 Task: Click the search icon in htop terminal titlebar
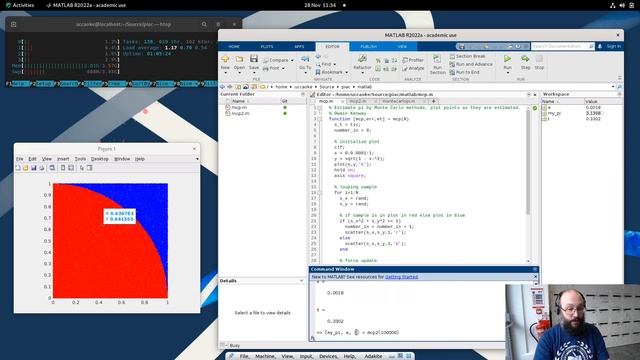coord(204,24)
